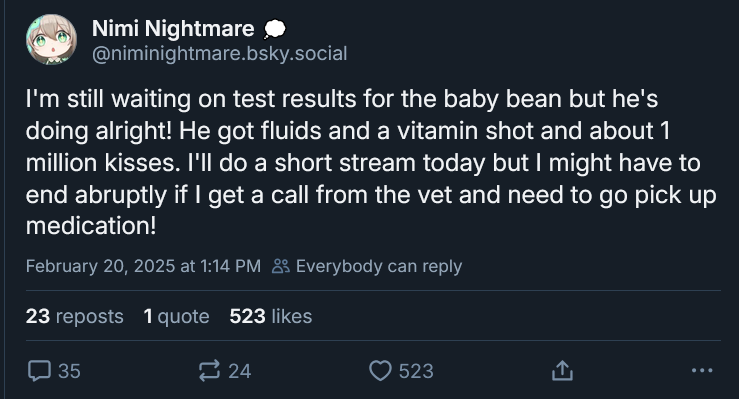Screen dimensions: 739x399
Task: View the list of 23 reposts
Action: (x=74, y=316)
